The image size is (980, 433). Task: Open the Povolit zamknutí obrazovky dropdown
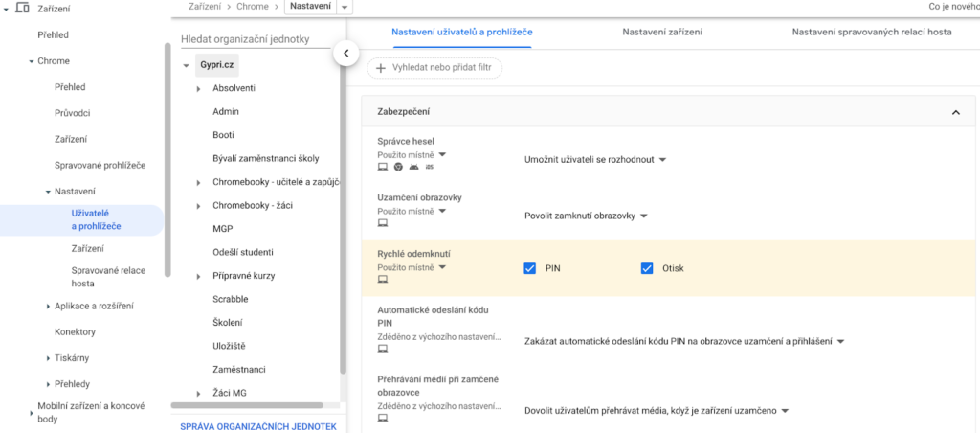tap(586, 216)
